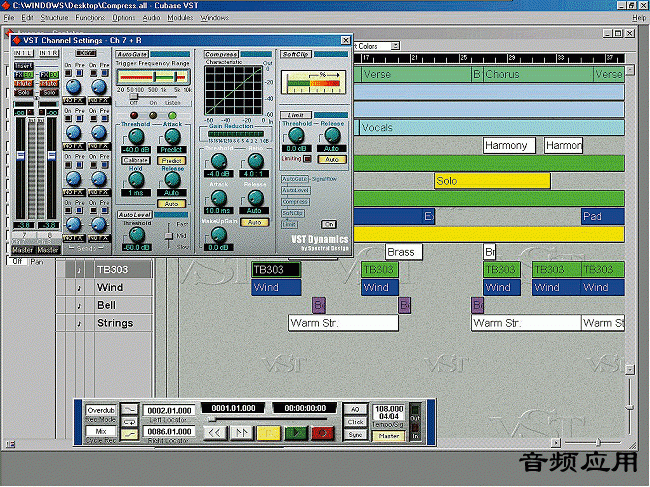Viewport: 650px width, 487px height.
Task: Solo the right channel
Action: [x=49, y=92]
